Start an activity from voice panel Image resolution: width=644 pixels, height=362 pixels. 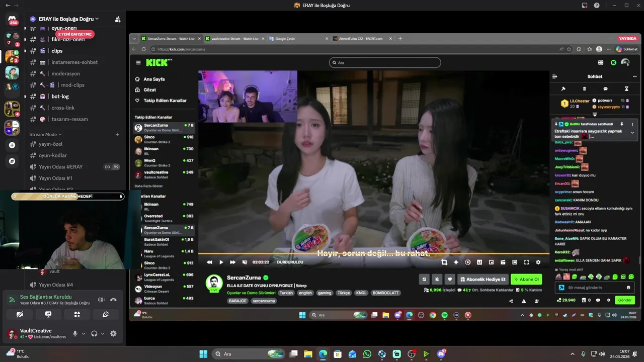pyautogui.click(x=77, y=314)
